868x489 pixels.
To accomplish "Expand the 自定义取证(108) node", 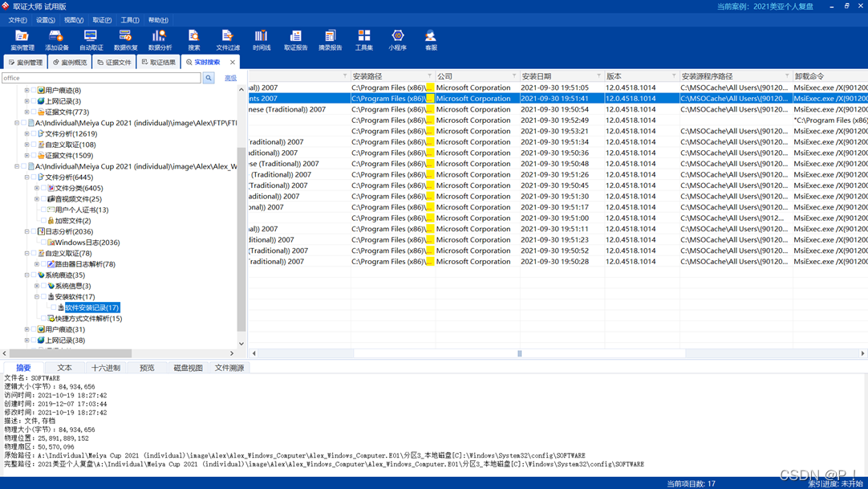I will 26,145.
